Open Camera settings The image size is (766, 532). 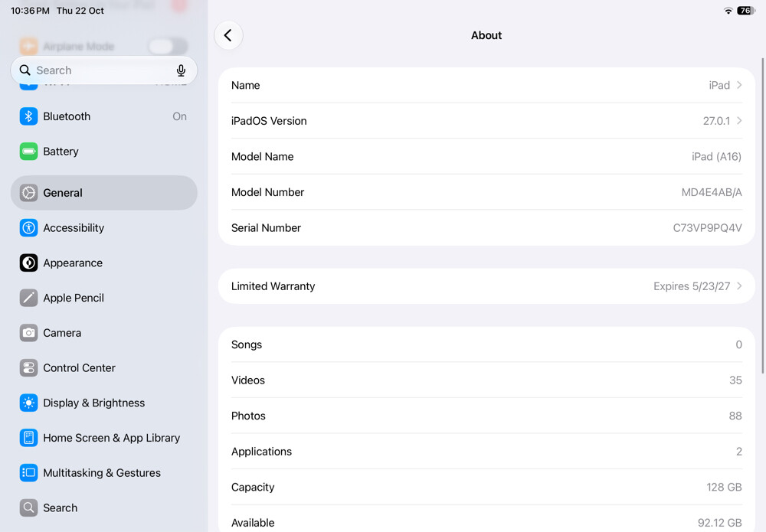click(x=104, y=333)
